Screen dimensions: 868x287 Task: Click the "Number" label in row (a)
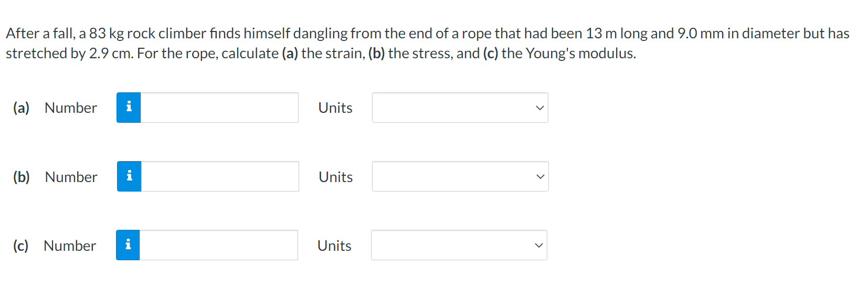[71, 108]
